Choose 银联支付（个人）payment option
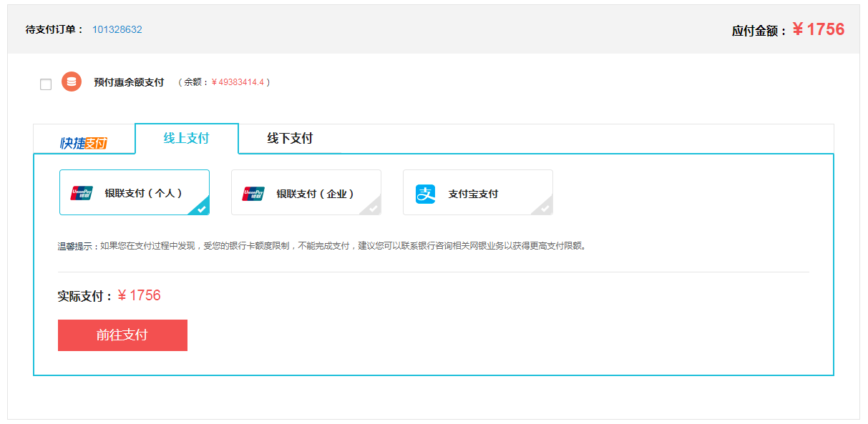The image size is (868, 424). point(135,192)
